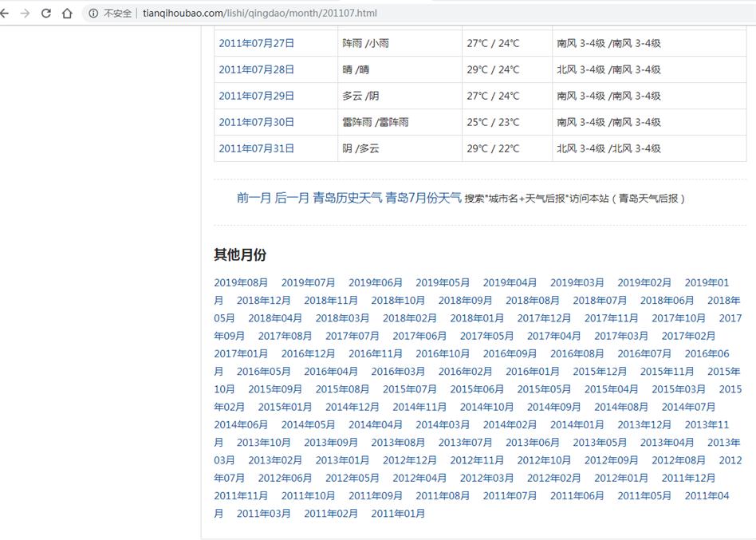Open the 2016年12月 month link
The image size is (756, 540).
point(308,353)
